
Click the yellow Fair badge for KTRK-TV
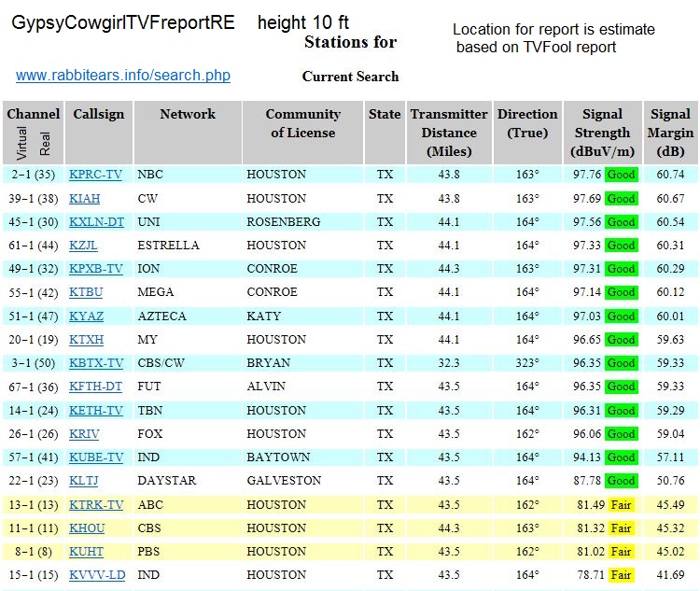[x=621, y=505]
